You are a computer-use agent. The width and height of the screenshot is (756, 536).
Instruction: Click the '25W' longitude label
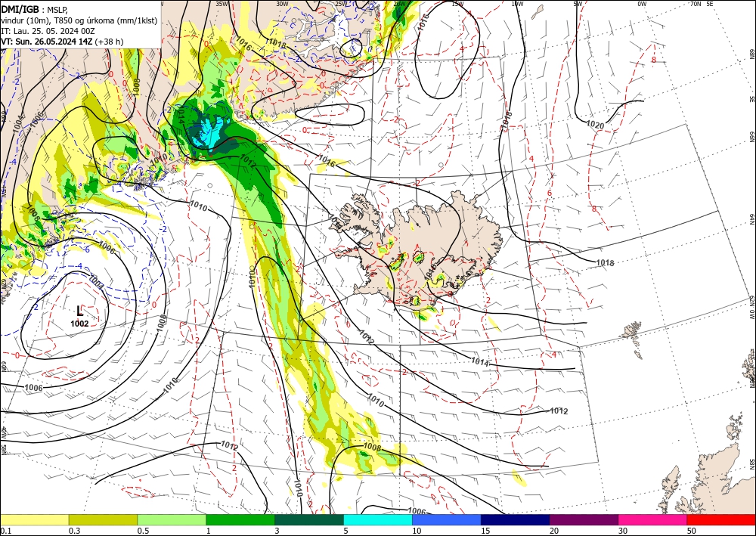pyautogui.click(x=341, y=4)
